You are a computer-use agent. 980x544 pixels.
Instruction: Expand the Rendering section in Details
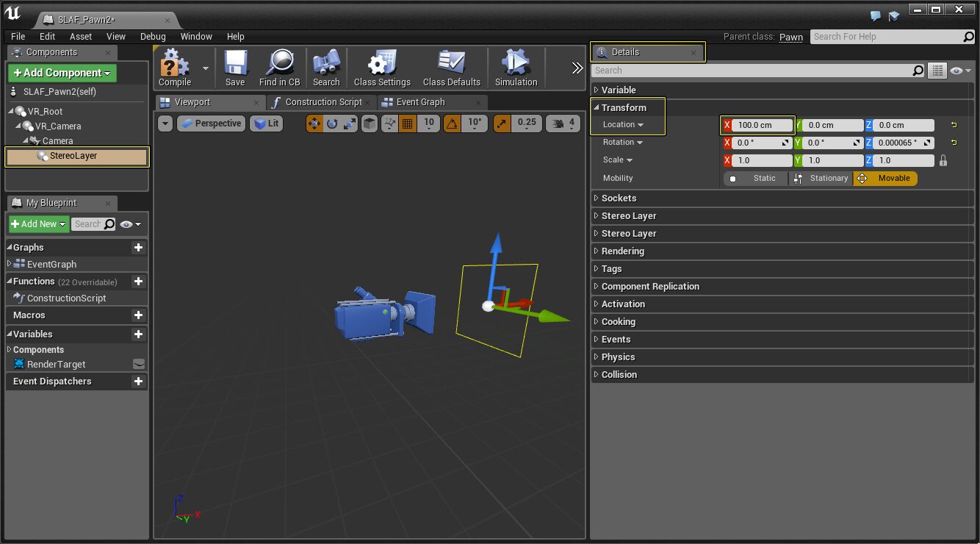pos(623,251)
